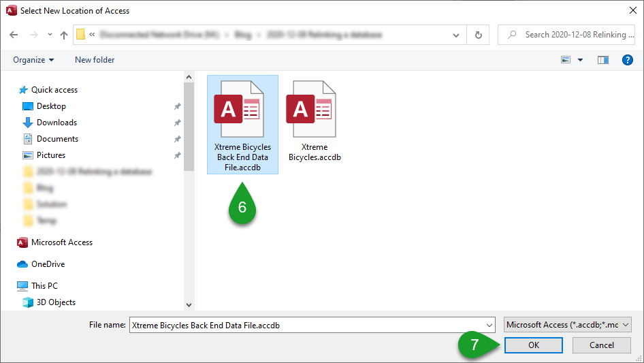Click the pin icon next to Desktop
This screenshot has height=363, width=644.
tap(177, 106)
